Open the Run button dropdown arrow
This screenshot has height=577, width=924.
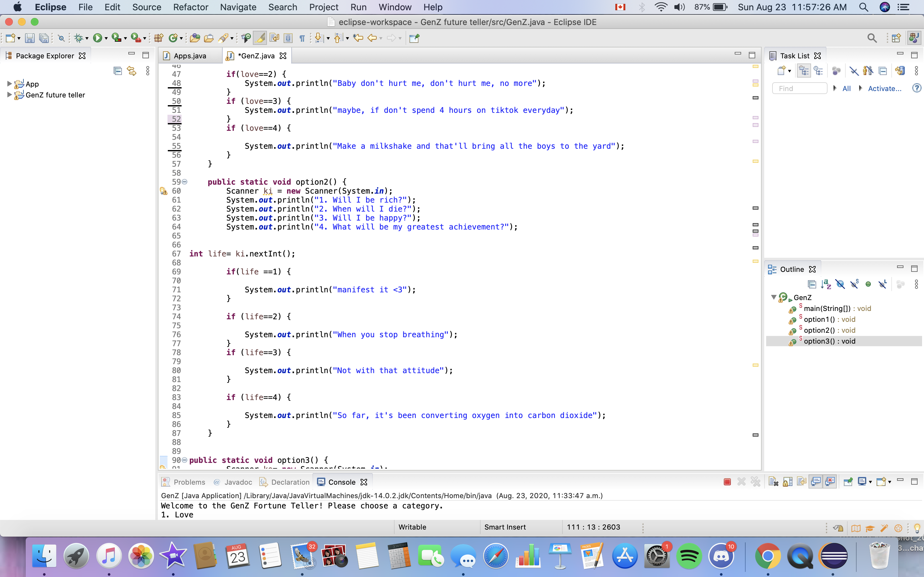106,38
